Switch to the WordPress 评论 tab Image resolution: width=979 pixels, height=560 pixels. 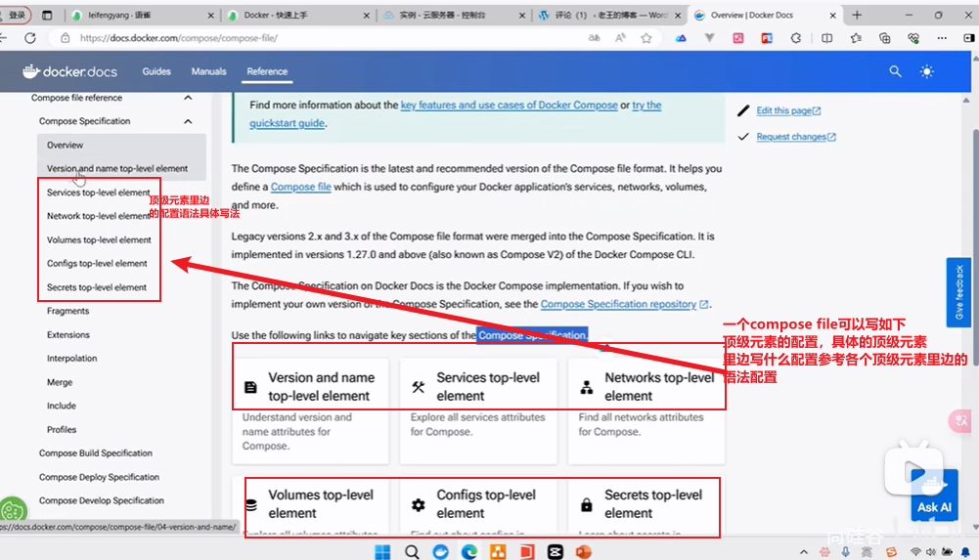[x=609, y=15]
